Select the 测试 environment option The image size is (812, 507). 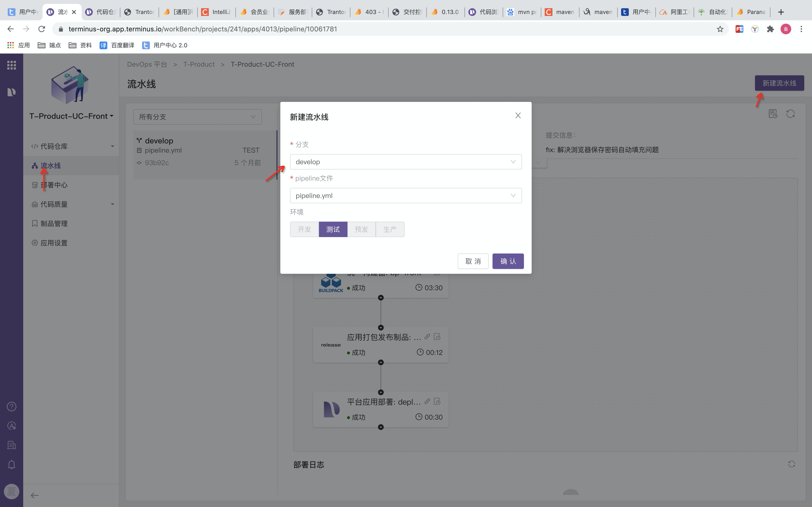(x=333, y=229)
